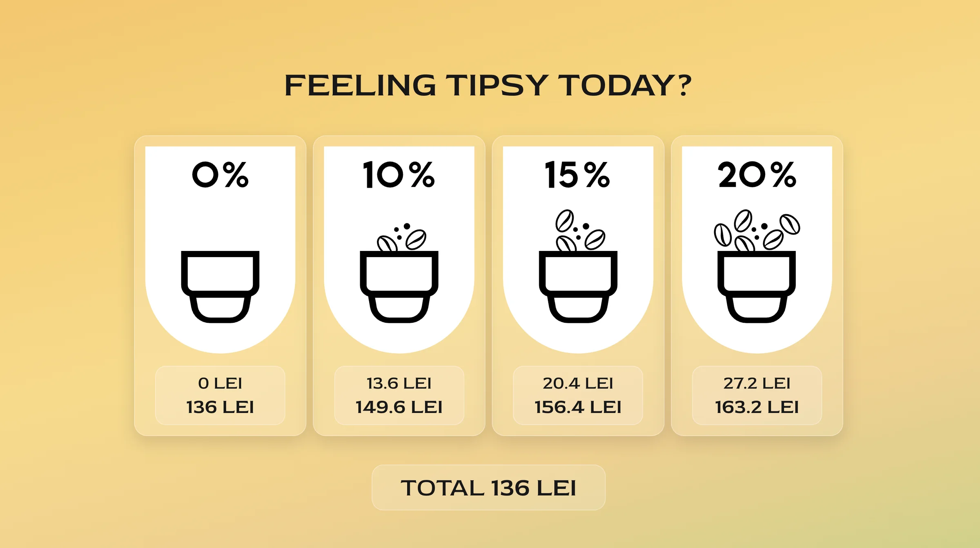The image size is (980, 548).
Task: Tap the coffee beans above the 20% cup
Action: (757, 230)
